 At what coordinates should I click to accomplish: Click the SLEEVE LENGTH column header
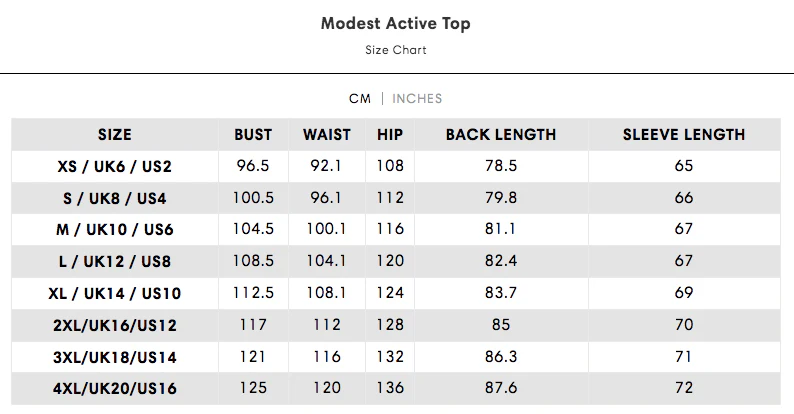point(684,135)
